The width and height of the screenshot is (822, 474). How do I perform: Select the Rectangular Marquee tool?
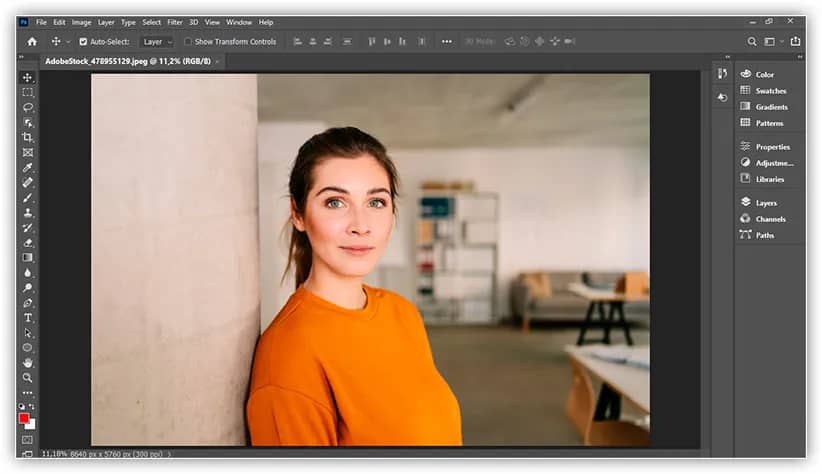(28, 92)
